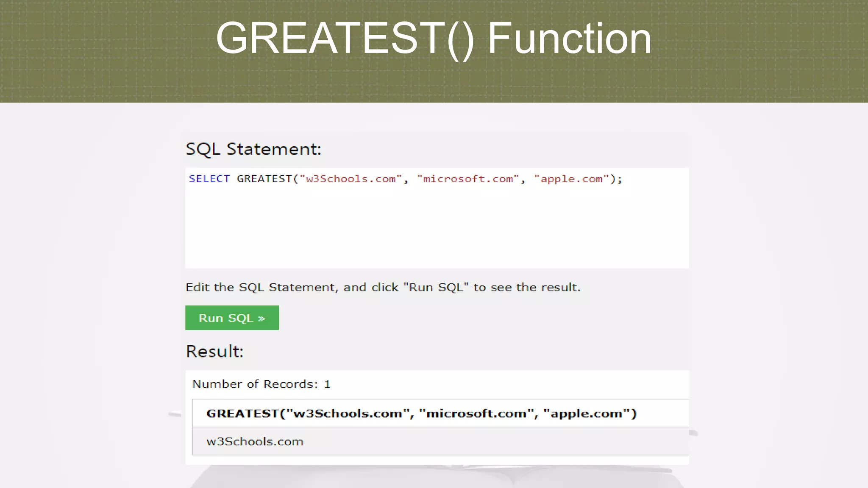Click the w3Schools.com result cell
The height and width of the screenshot is (488, 868).
pyautogui.click(x=440, y=441)
